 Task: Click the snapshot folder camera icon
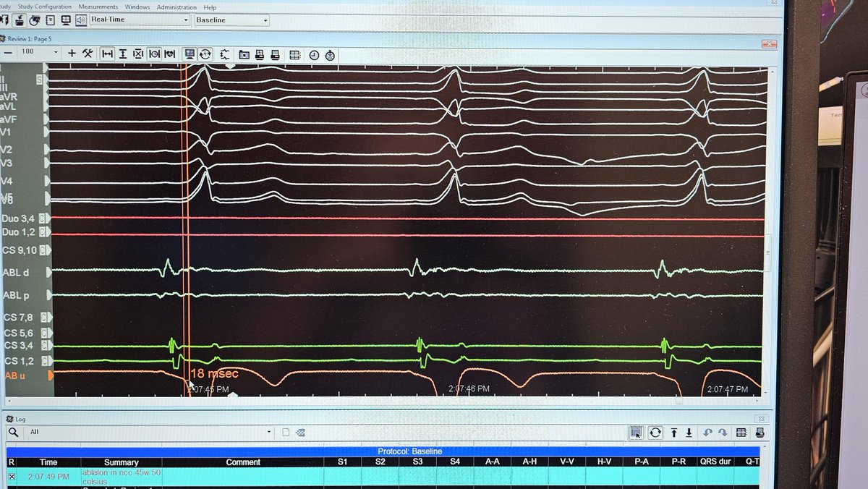[244, 54]
